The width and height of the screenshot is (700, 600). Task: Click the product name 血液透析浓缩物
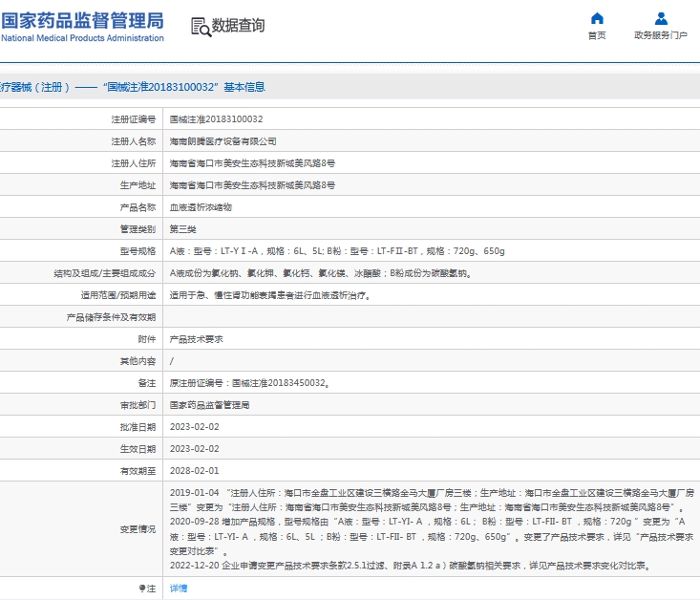coord(201,207)
